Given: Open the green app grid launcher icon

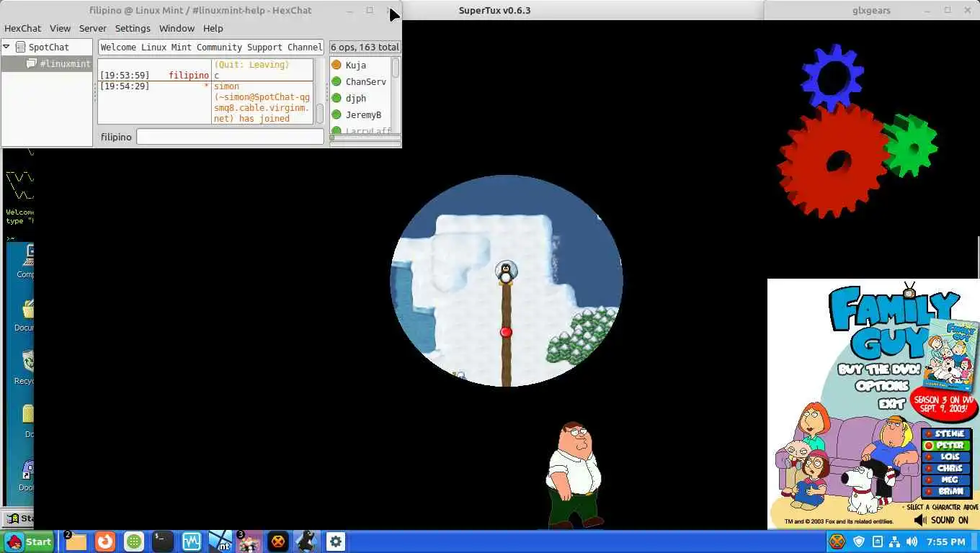Looking at the screenshot, I should 134,541.
